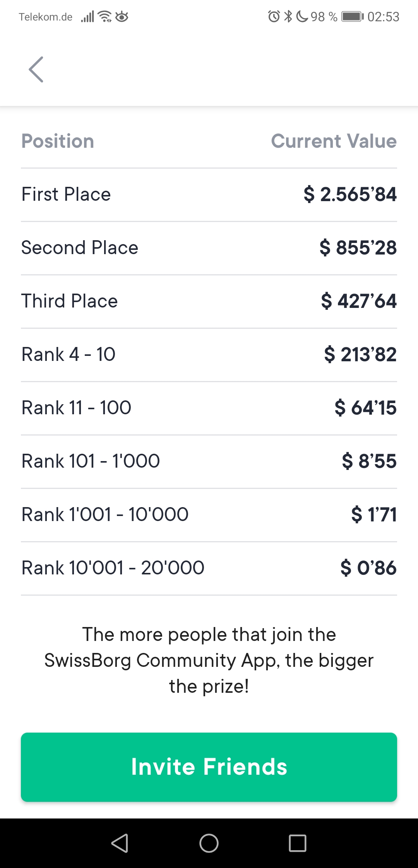Image resolution: width=418 pixels, height=868 pixels.
Task: Select the Rank 101 - 1'000 row
Action: pos(209,461)
